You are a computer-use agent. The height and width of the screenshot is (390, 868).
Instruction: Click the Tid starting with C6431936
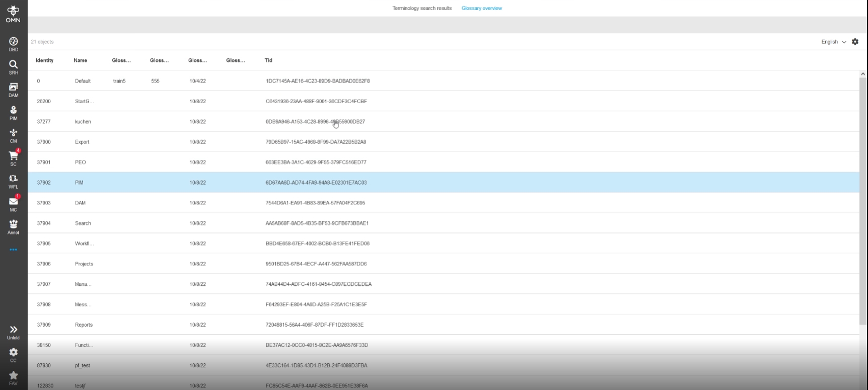point(316,101)
